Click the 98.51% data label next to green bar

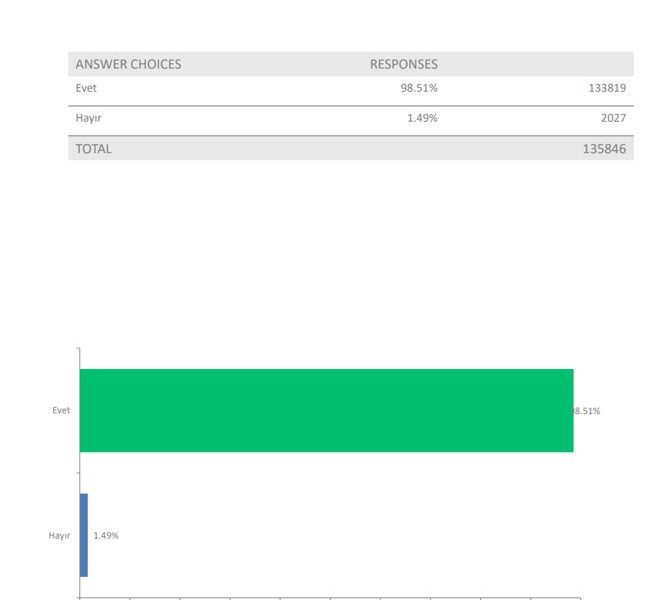pos(587,411)
